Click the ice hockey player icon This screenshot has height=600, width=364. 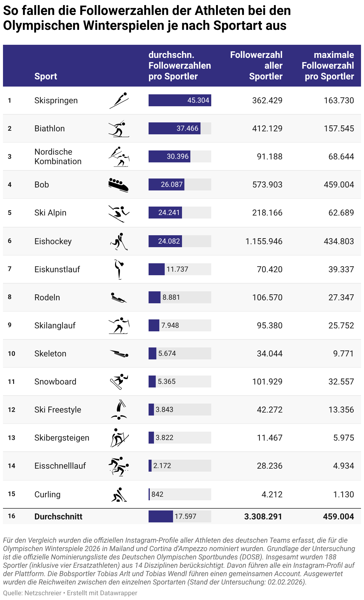(119, 241)
